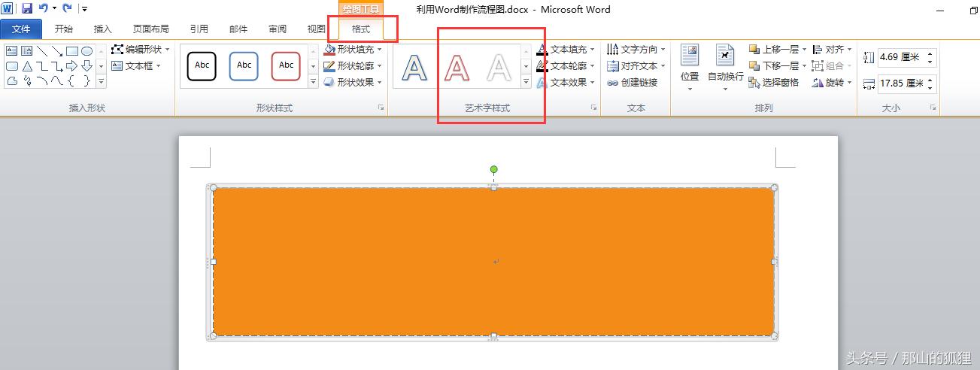The width and height of the screenshot is (980, 370).
Task: Select the text box shape in gallery
Action: pyautogui.click(x=12, y=51)
